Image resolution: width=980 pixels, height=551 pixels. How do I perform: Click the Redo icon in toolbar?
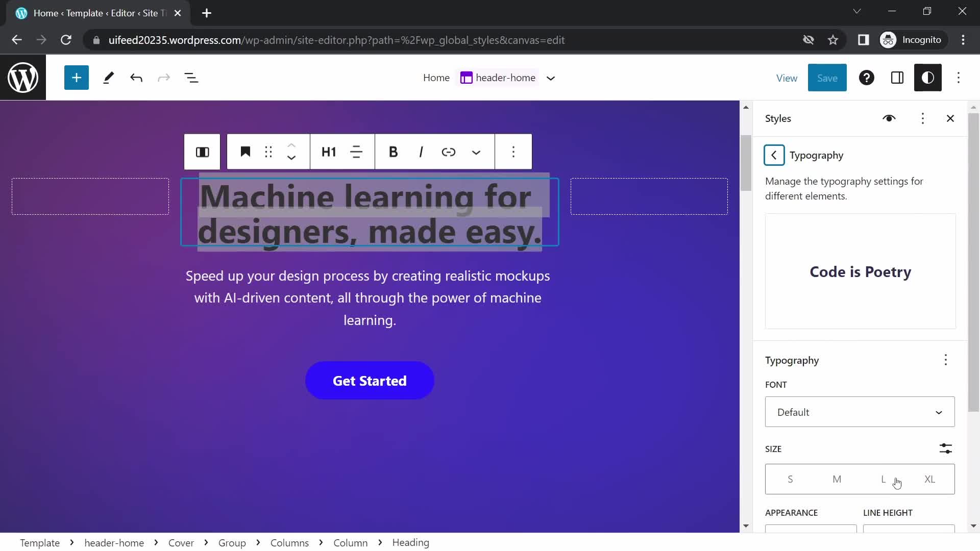(x=163, y=78)
